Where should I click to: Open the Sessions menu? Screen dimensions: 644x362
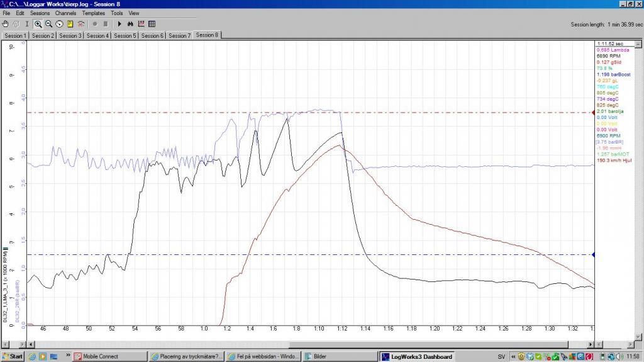point(40,13)
